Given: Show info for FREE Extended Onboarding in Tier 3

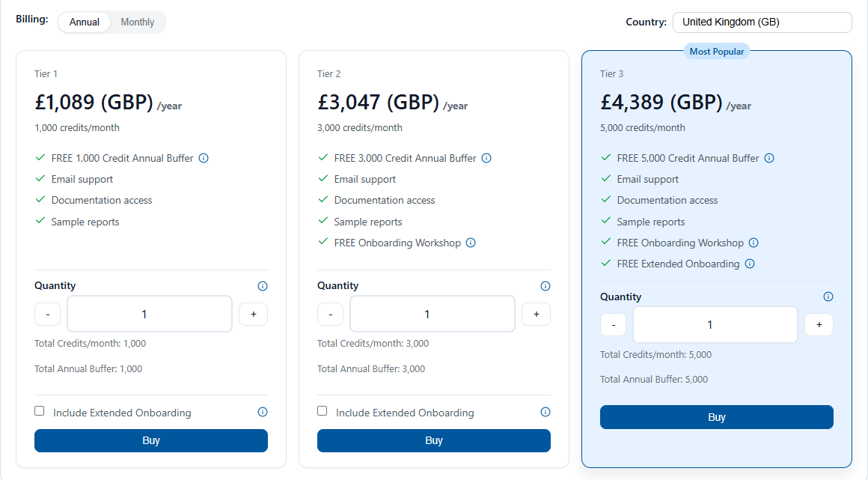Looking at the screenshot, I should tap(750, 264).
